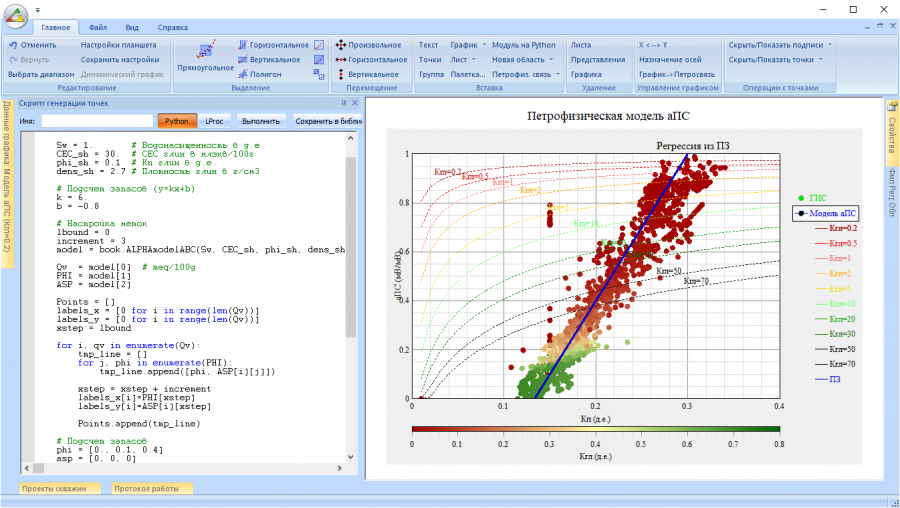
Task: Select Горизонтальное tool in the Перемещение group
Action: click(371, 60)
